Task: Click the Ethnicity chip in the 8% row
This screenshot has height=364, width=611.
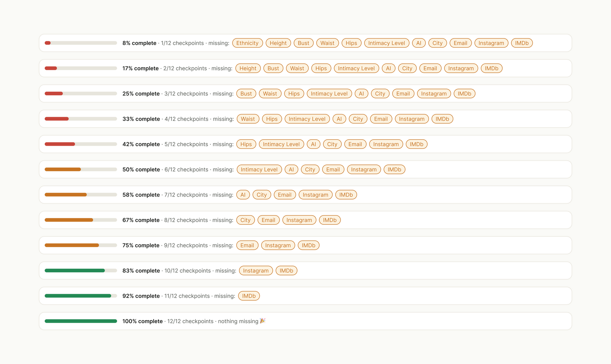Action: click(247, 43)
